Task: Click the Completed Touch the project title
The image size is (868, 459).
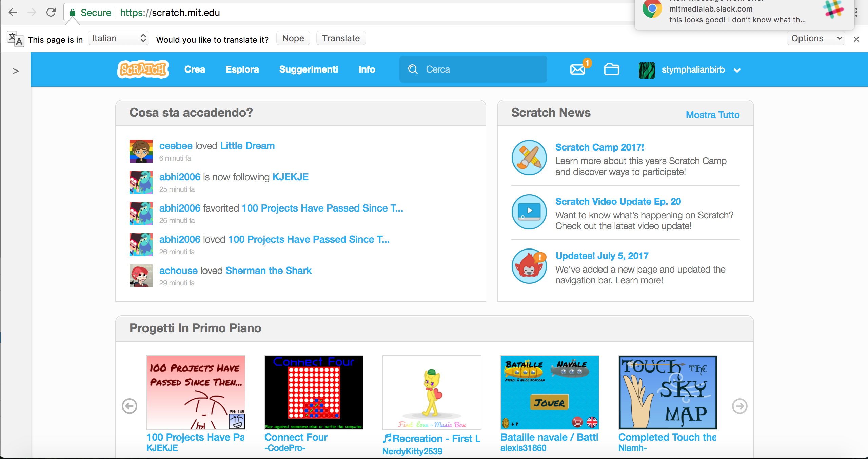Action: [667, 437]
